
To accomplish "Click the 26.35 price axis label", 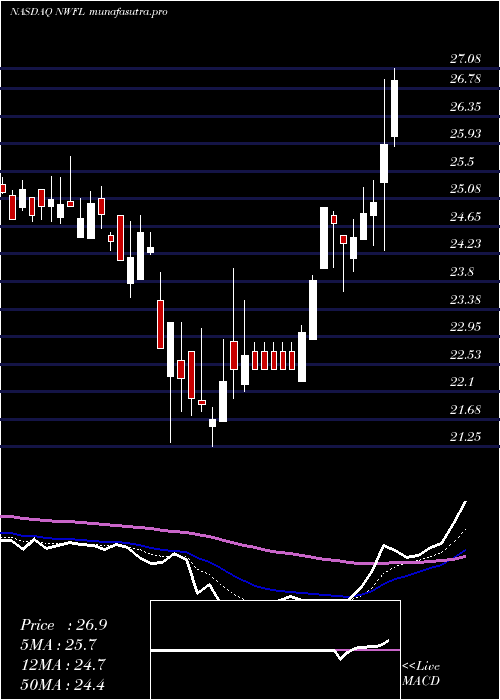I will [x=465, y=107].
